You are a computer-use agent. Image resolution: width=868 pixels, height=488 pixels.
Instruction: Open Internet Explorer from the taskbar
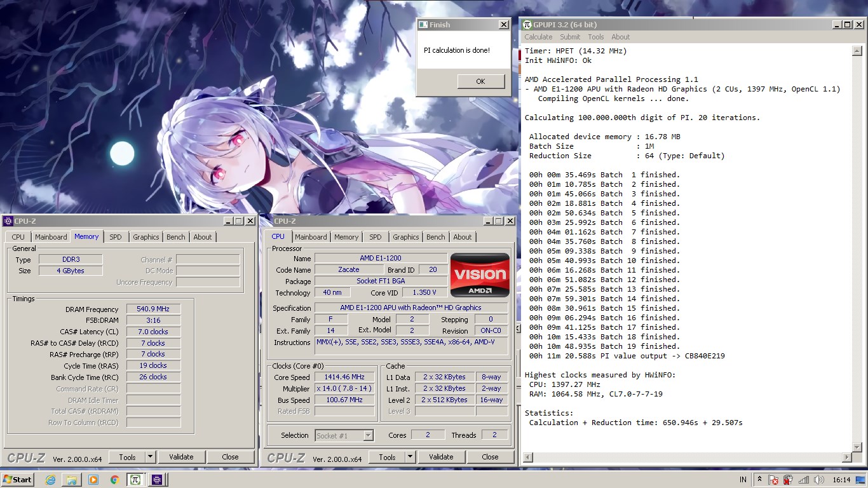click(x=51, y=480)
